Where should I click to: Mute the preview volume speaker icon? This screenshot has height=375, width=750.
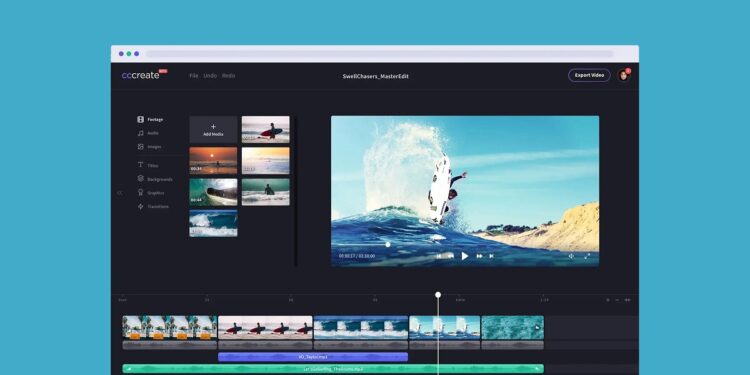tap(571, 256)
